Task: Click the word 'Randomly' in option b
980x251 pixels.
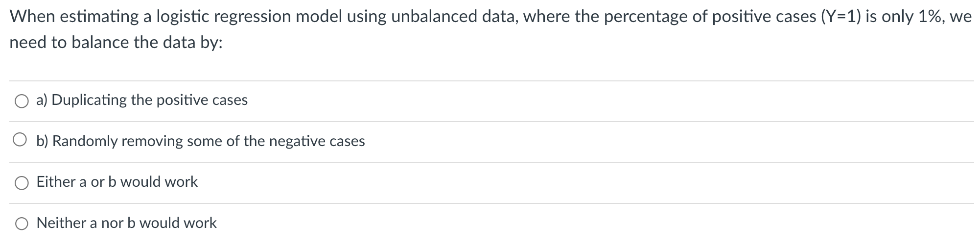Action: 85,141
